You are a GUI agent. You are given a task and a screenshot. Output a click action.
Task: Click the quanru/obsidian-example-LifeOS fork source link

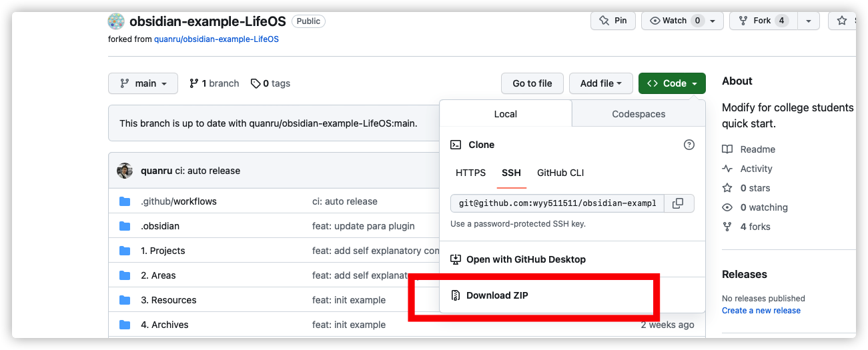point(216,39)
